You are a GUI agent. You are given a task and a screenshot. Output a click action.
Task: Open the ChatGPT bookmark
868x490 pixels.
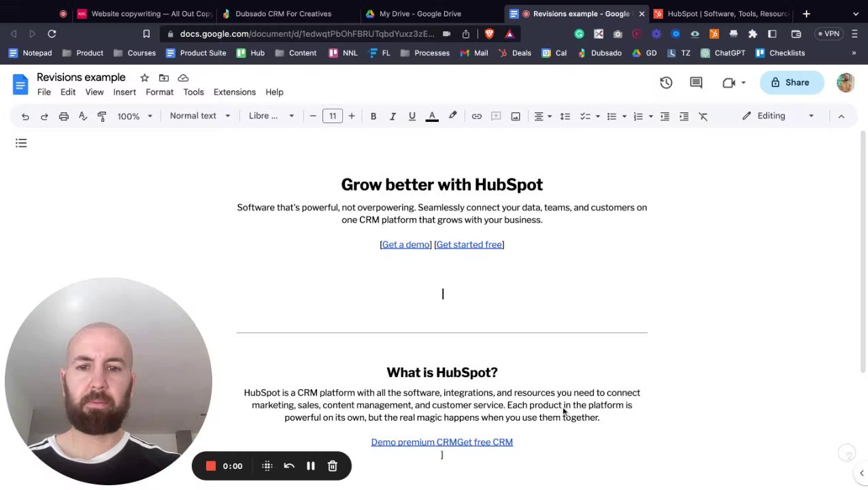722,53
